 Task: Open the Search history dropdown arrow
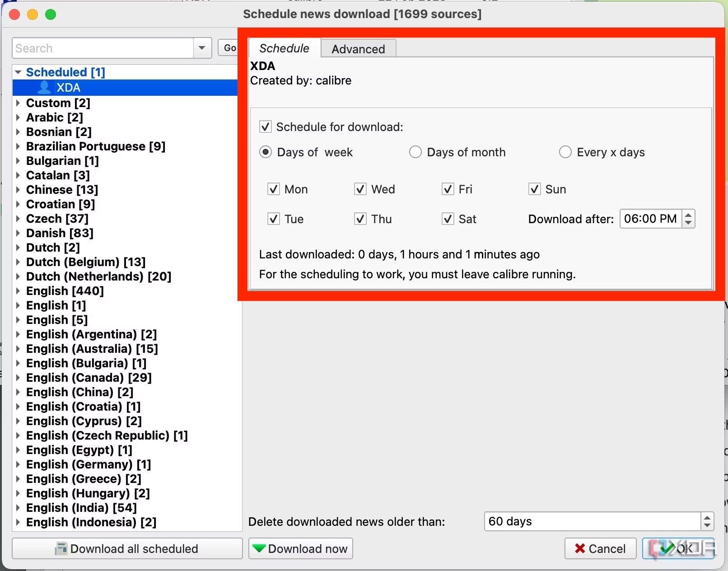click(x=202, y=48)
